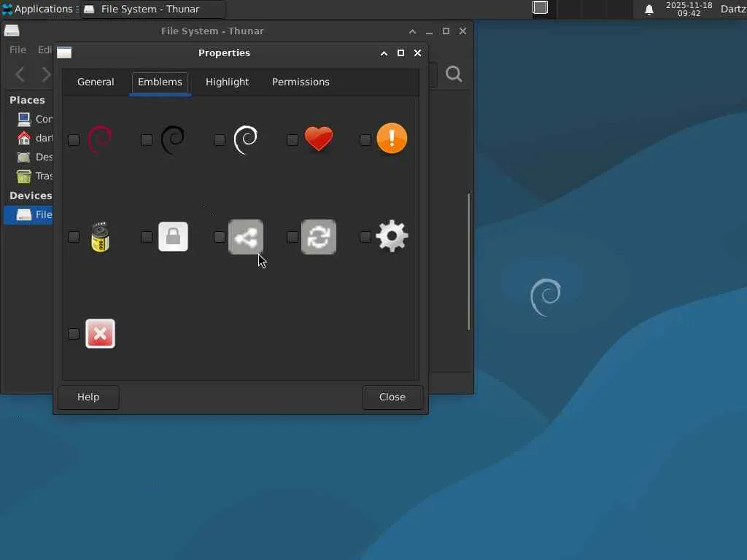
Task: Select the white Debian swirl emblem
Action: (x=246, y=139)
